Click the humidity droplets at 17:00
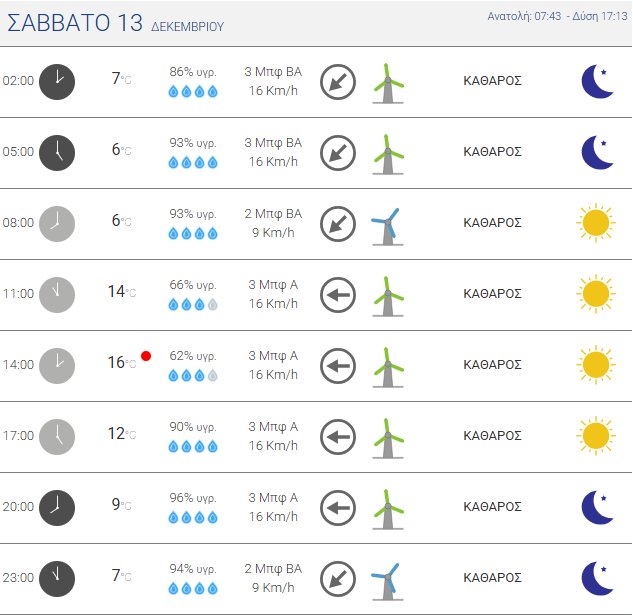This screenshot has height=615, width=633. tap(193, 446)
